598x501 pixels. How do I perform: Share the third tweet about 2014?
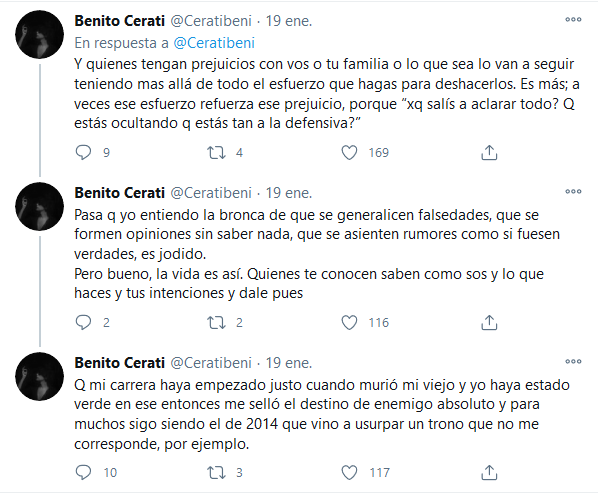pyautogui.click(x=489, y=472)
